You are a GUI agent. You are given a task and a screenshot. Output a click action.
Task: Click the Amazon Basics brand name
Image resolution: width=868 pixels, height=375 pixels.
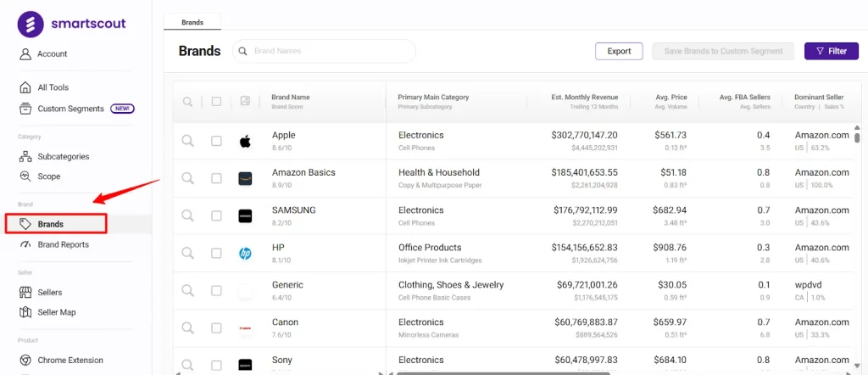[303, 172]
